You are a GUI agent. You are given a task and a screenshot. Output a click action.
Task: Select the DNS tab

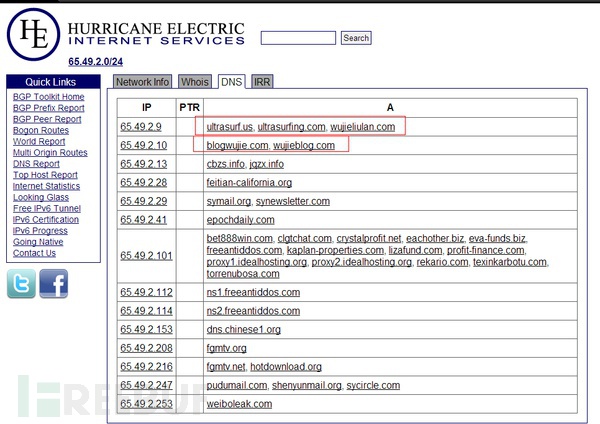coord(232,82)
